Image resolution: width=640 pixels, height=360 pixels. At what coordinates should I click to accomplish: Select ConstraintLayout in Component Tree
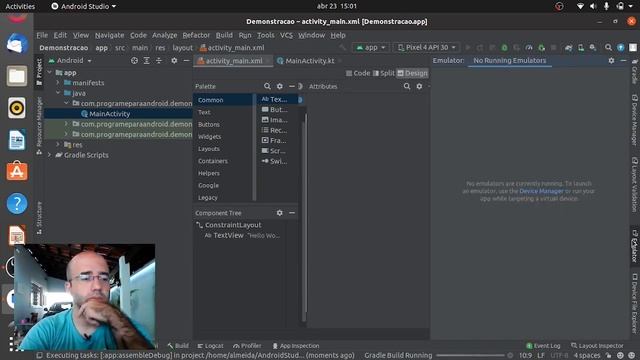(233, 225)
